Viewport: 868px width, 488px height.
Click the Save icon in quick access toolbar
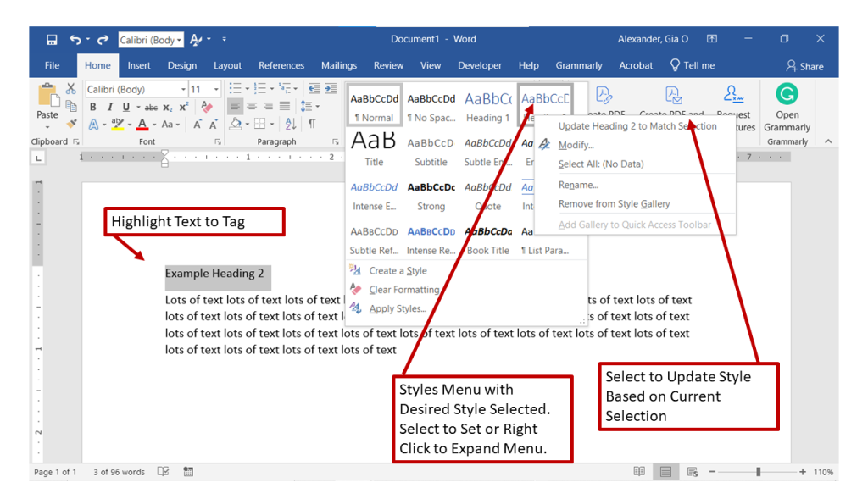52,40
